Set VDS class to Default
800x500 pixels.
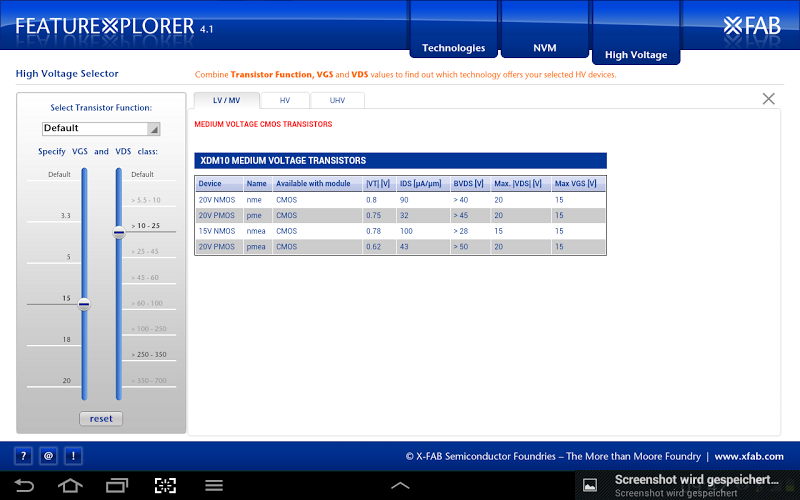tap(142, 174)
